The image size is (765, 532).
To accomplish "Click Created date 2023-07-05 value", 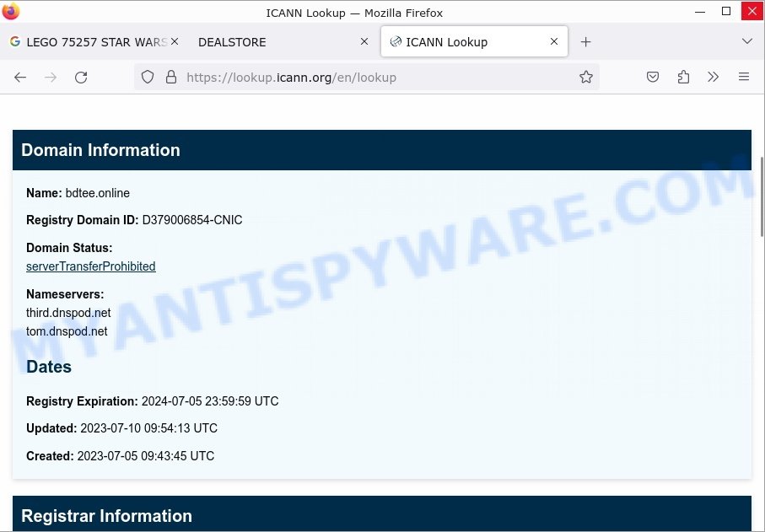I will 146,456.
